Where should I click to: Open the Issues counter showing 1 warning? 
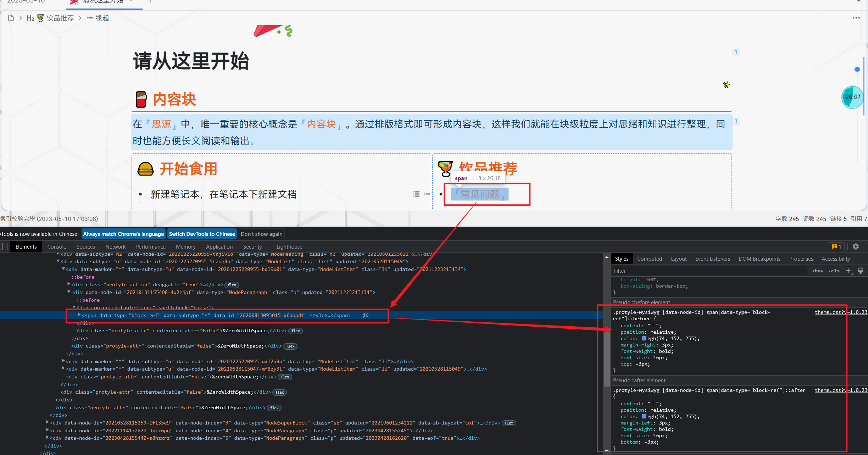(x=836, y=246)
